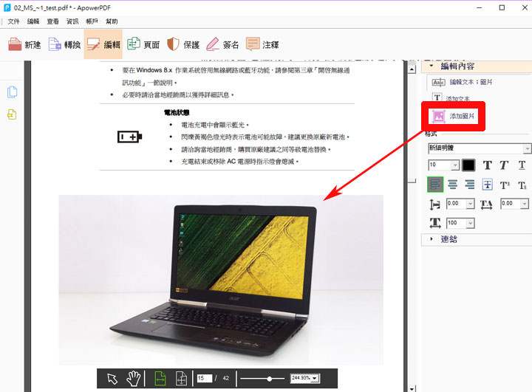Show the bookmarks sidebar panel
Screen dimensions: 532x392
tap(12, 114)
